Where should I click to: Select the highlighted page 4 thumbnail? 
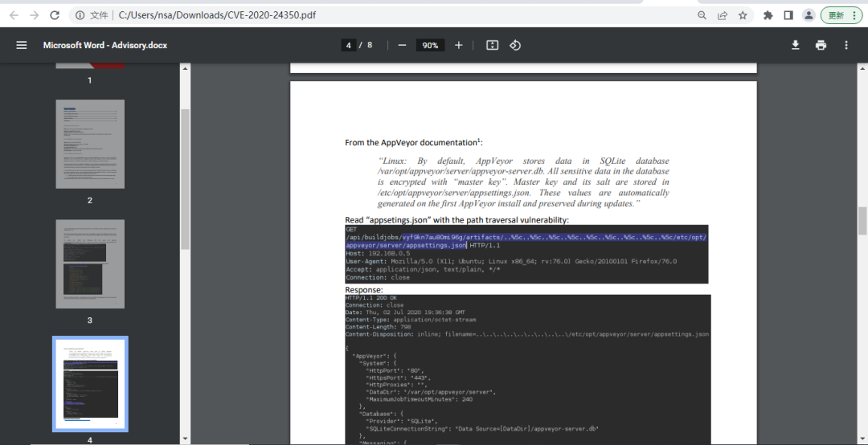click(90, 384)
